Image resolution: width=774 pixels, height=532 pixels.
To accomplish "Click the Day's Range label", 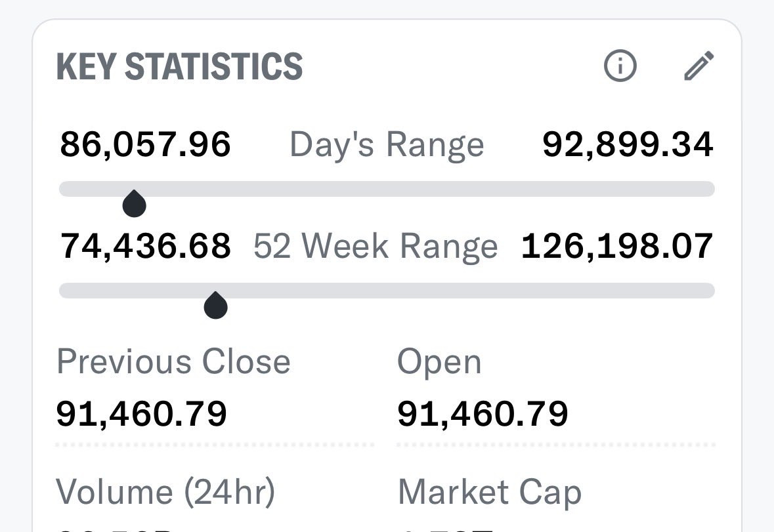I will point(387,145).
